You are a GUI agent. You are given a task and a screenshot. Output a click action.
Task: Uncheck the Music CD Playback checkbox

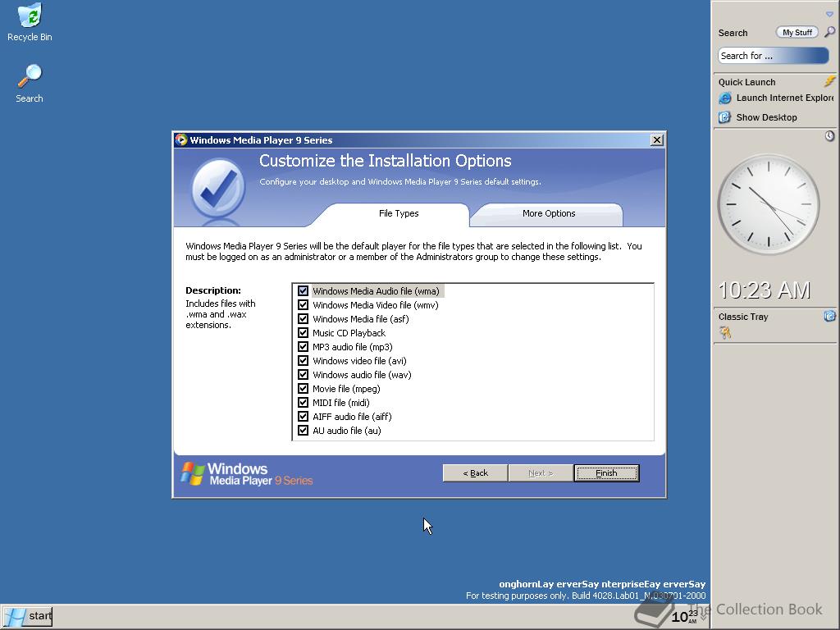(304, 333)
